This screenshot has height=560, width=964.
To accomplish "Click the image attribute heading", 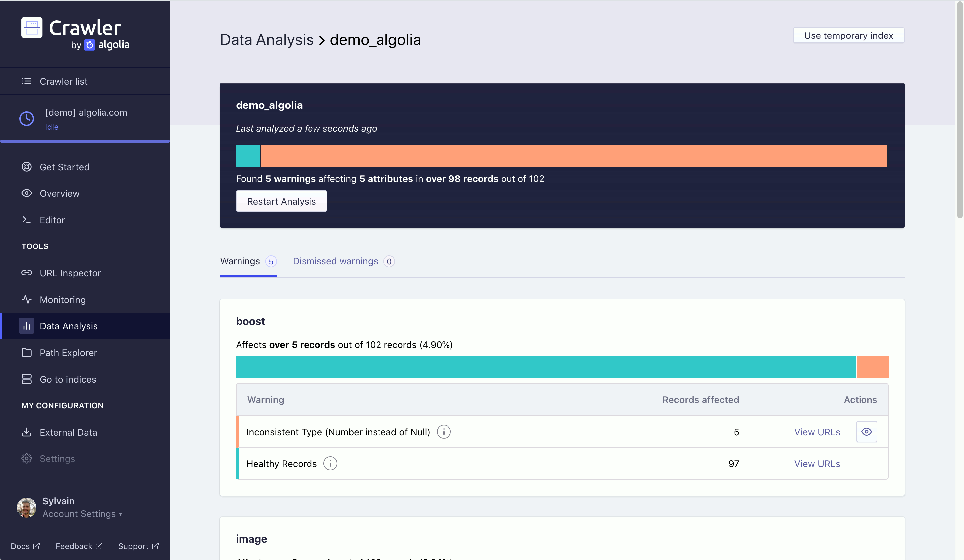I will [x=252, y=539].
